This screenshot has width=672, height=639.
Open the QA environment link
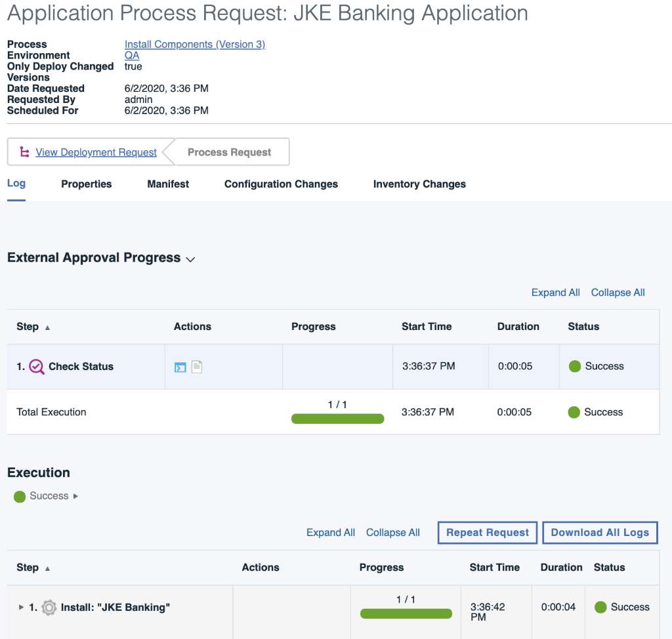point(131,55)
